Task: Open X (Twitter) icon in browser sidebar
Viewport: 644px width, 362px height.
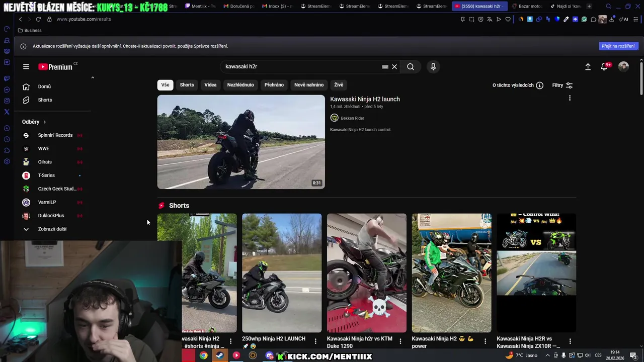Action: point(7,112)
